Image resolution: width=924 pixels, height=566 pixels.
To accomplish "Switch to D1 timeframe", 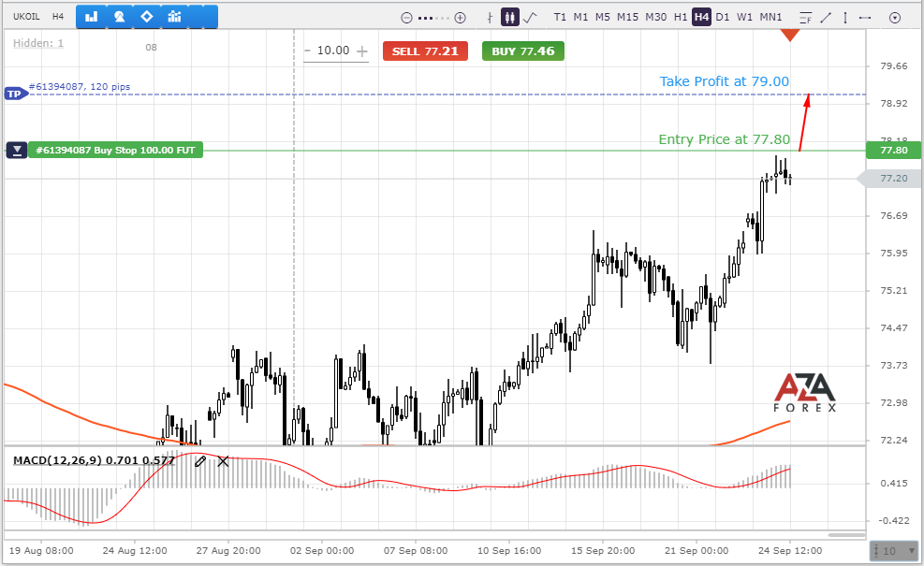I will [x=723, y=17].
